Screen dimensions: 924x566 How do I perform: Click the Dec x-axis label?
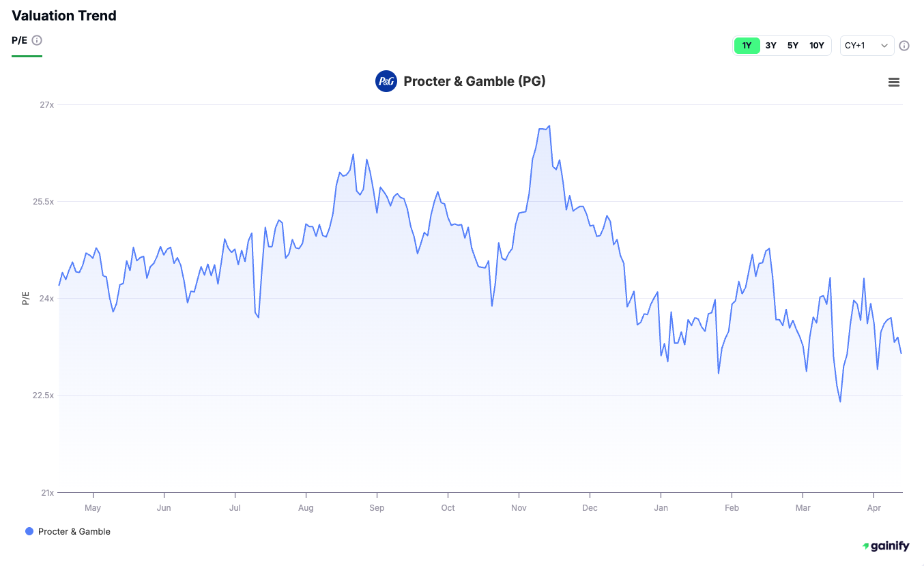pyautogui.click(x=590, y=507)
